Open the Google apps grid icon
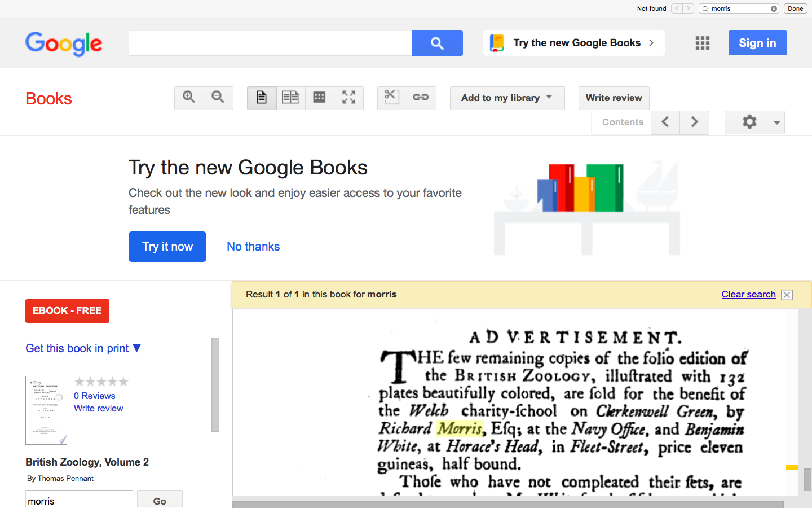Screen dimensions: 812x508 click(x=702, y=43)
